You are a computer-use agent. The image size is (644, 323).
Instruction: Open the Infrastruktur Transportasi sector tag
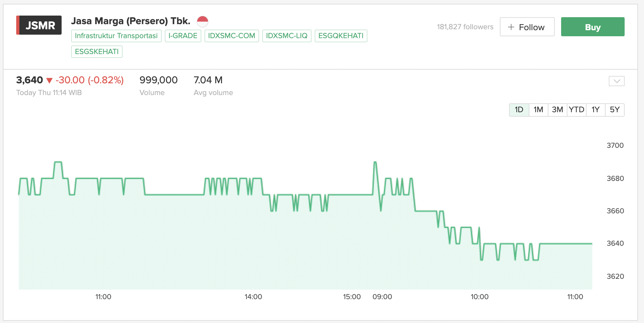116,36
